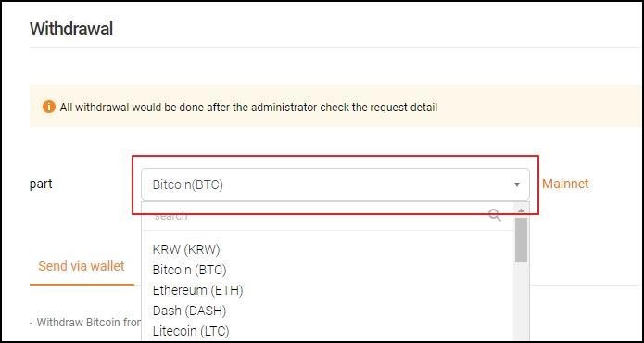Image resolution: width=644 pixels, height=343 pixels.
Task: Choose Ethereum (ETH) in the dropdown list
Action: click(x=198, y=290)
